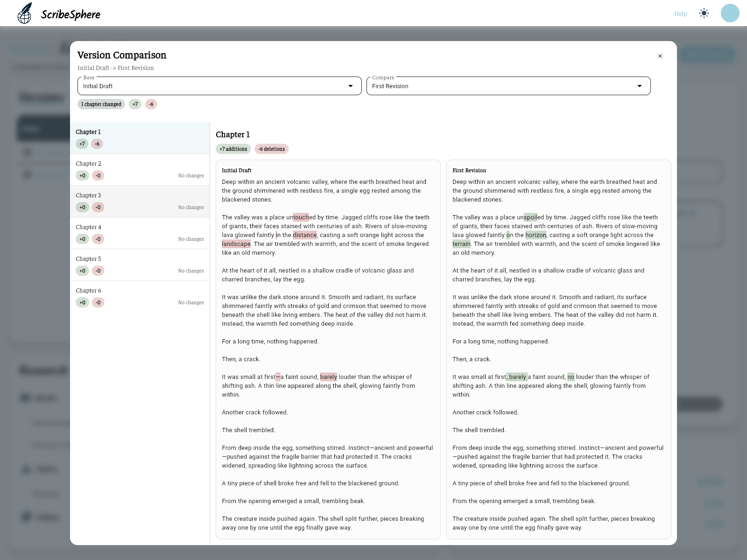747x560 pixels.
Task: Toggle the light/dark theme sun icon
Action: coord(704,13)
